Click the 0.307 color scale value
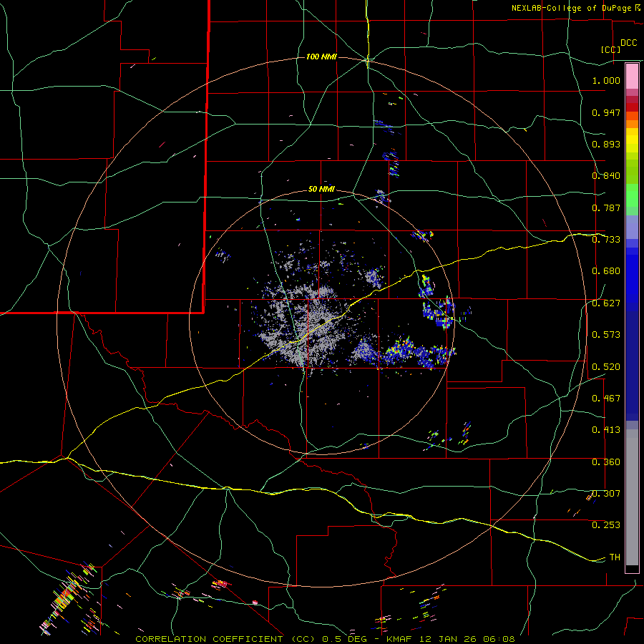 pos(606,494)
